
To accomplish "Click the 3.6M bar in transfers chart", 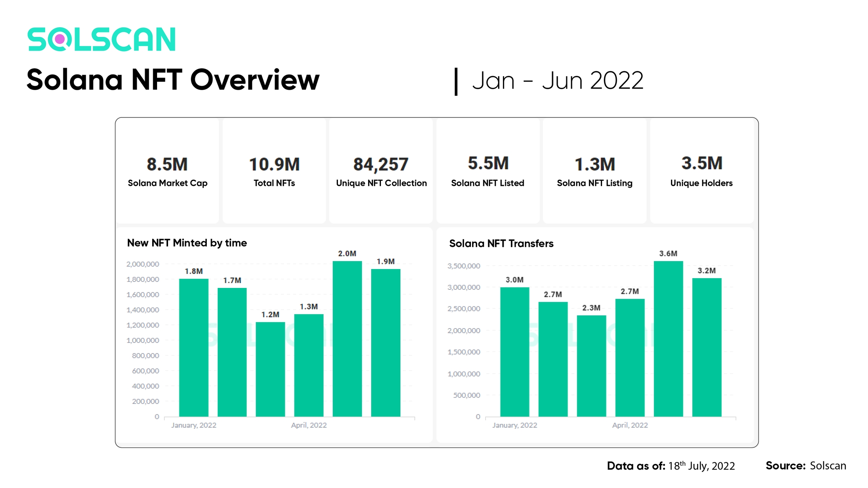I will click(x=668, y=338).
